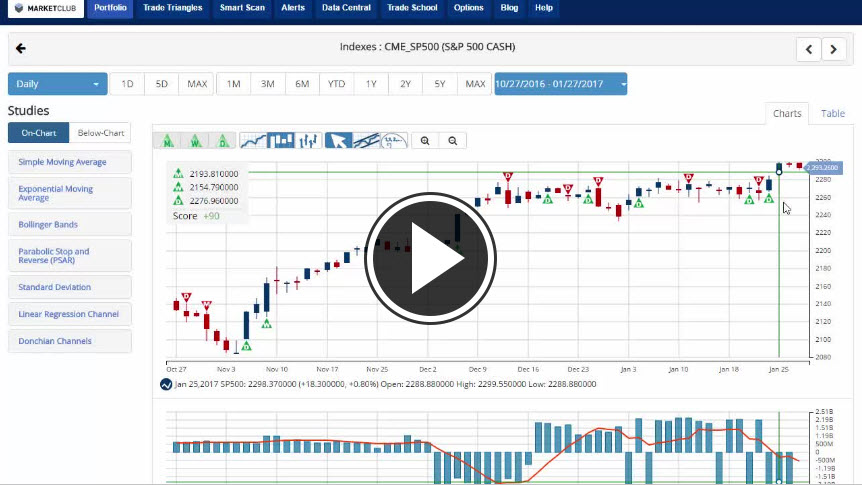Image resolution: width=862 pixels, height=485 pixels.
Task: Add Donchian Channels study
Action: click(70, 341)
